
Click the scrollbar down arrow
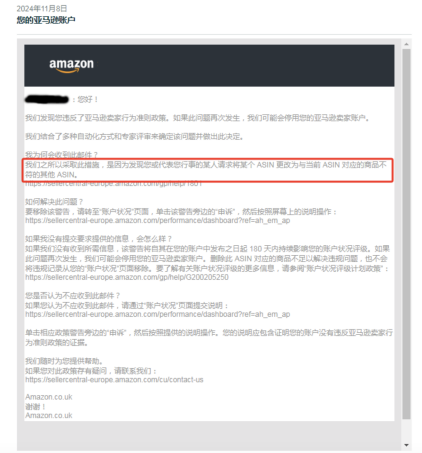[x=406, y=445]
